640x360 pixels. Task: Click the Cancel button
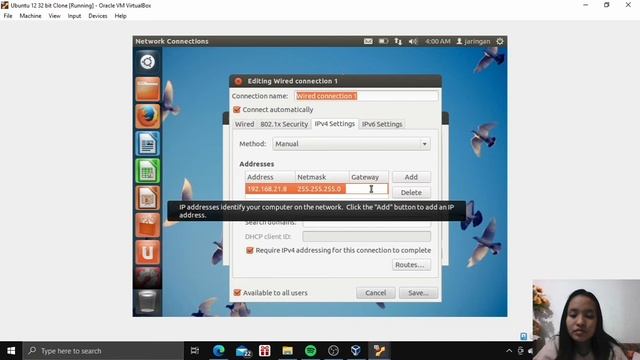(x=376, y=293)
